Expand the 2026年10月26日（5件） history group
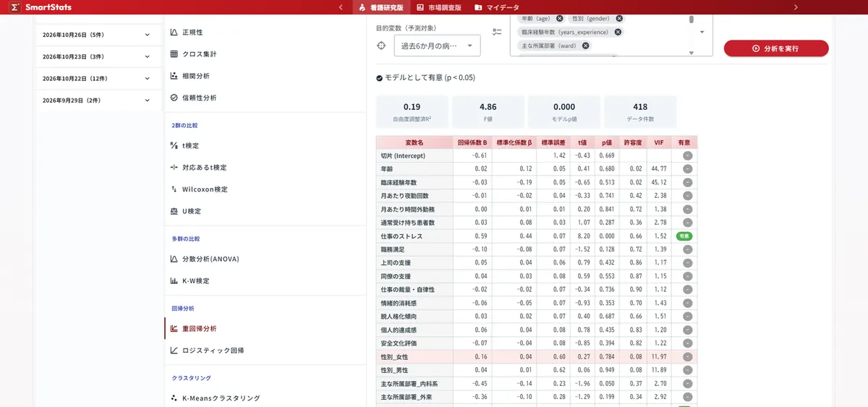 point(97,35)
